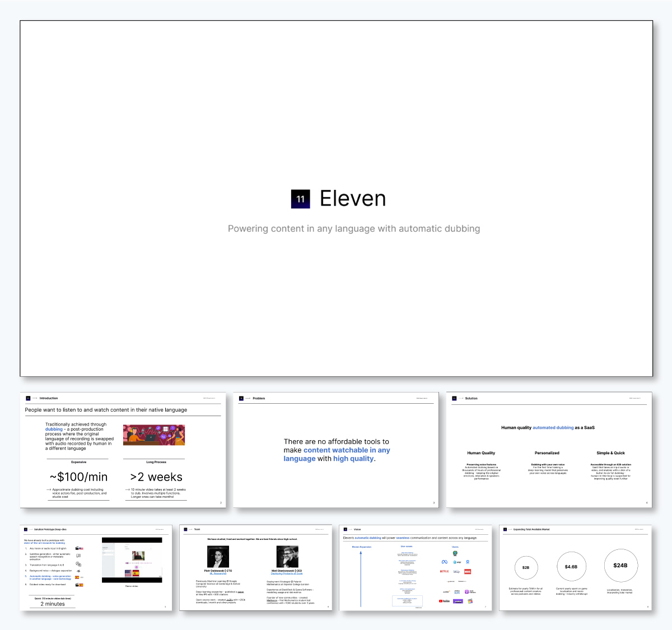Open the Apple Podcasts icon
Image resolution: width=672 pixels, height=630 pixels.
click(466, 592)
